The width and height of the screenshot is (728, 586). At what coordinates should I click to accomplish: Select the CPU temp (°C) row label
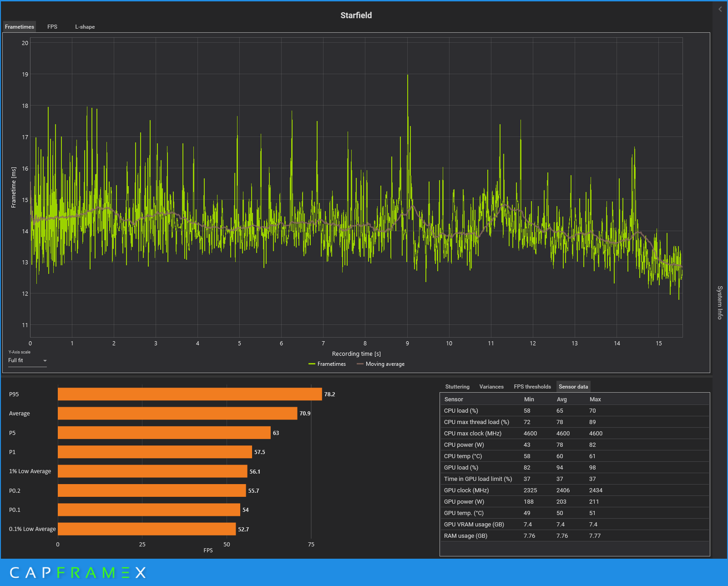click(x=463, y=456)
